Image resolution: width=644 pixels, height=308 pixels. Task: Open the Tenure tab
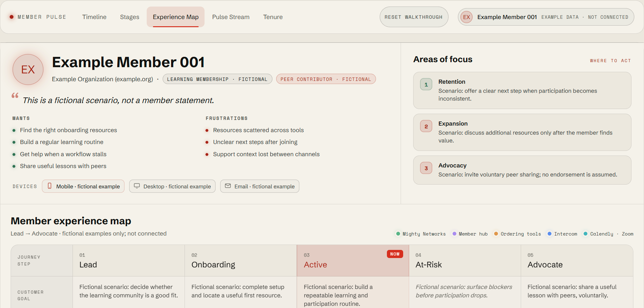[273, 17]
